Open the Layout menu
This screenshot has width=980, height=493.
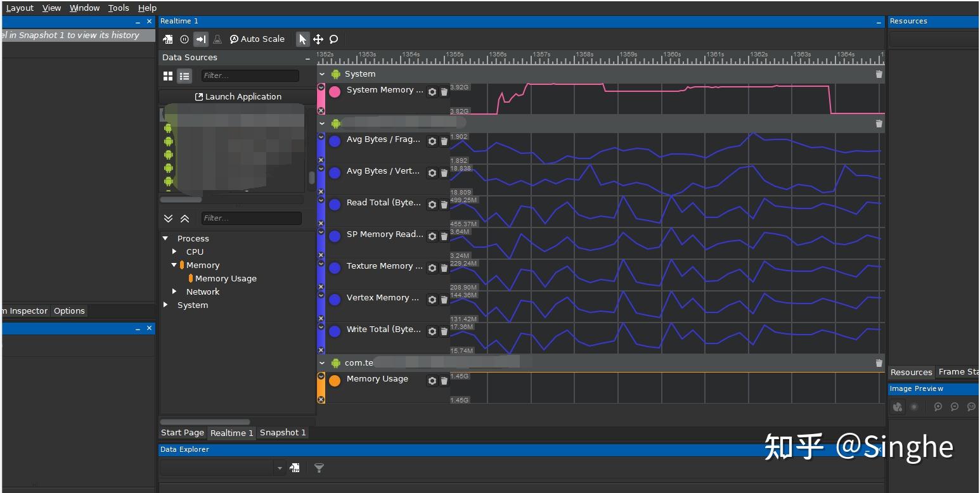[20, 8]
